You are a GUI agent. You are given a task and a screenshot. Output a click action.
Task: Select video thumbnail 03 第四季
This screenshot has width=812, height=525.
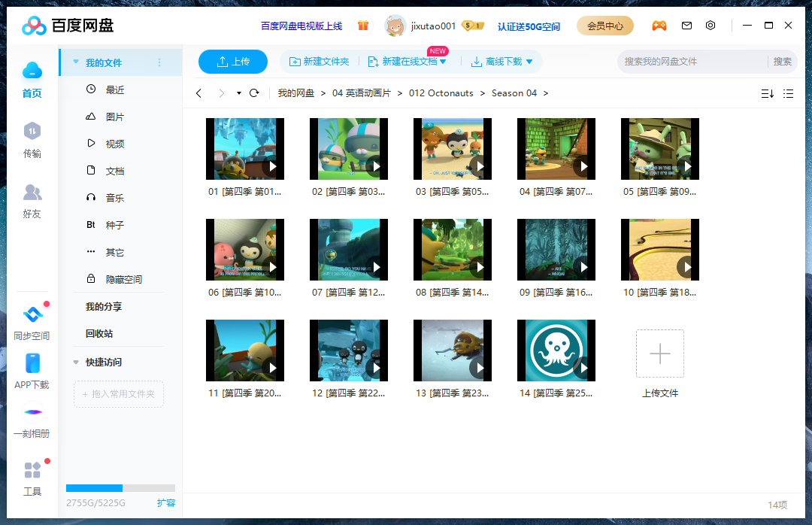tap(453, 149)
